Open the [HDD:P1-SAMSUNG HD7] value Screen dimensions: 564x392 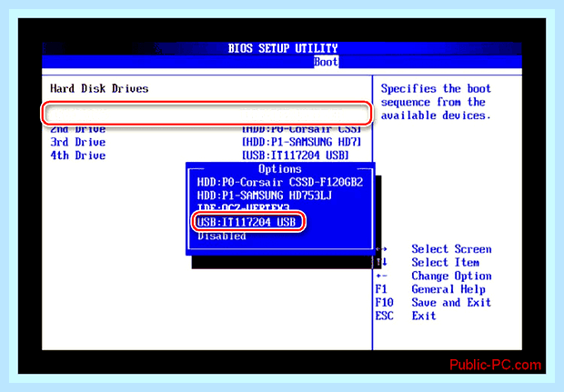(301, 142)
